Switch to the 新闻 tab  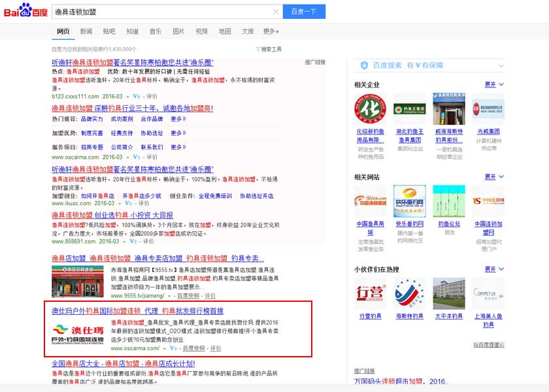point(86,31)
